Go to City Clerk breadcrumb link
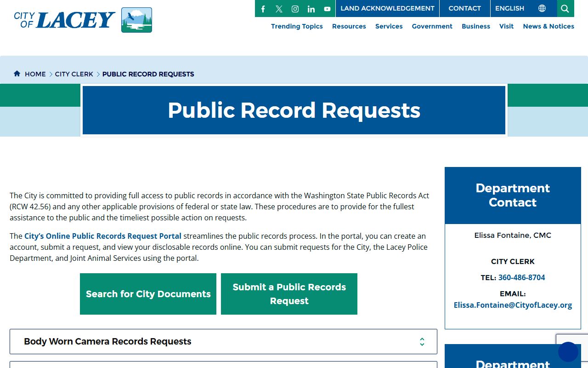The image size is (588, 368). click(x=74, y=74)
